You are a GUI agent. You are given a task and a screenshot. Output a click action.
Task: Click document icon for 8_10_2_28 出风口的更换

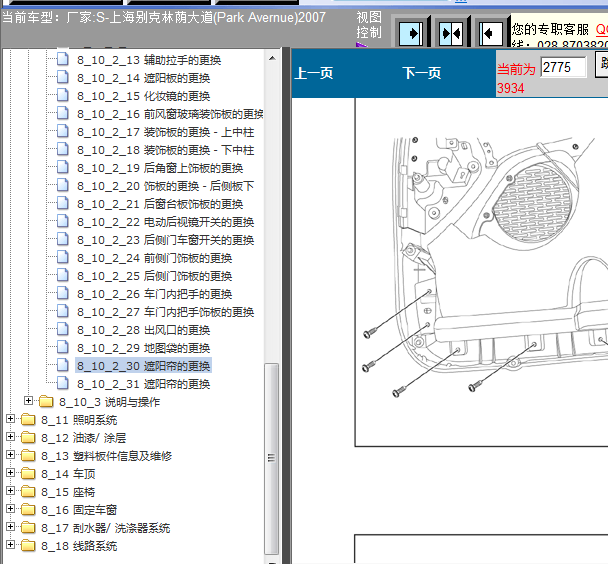62,330
